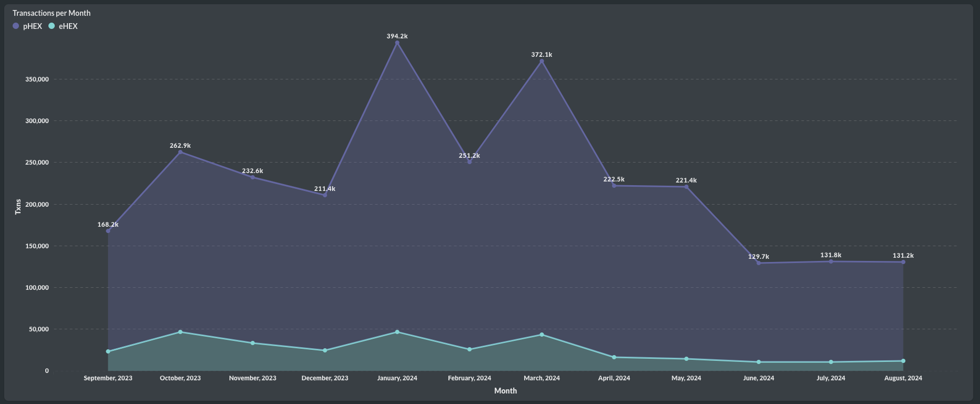Image resolution: width=980 pixels, height=404 pixels.
Task: Click the Month x-axis title
Action: 505,391
